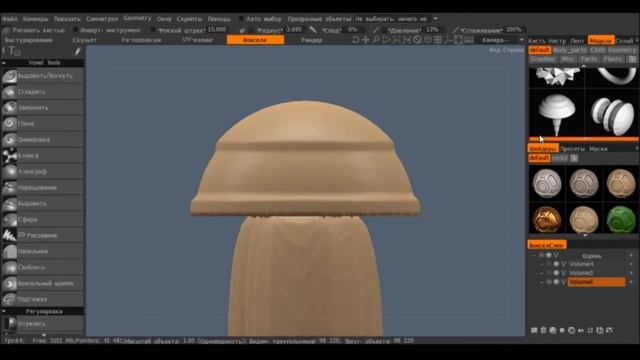
Task: Switch to the Ретопология room tab
Action: (x=141, y=40)
